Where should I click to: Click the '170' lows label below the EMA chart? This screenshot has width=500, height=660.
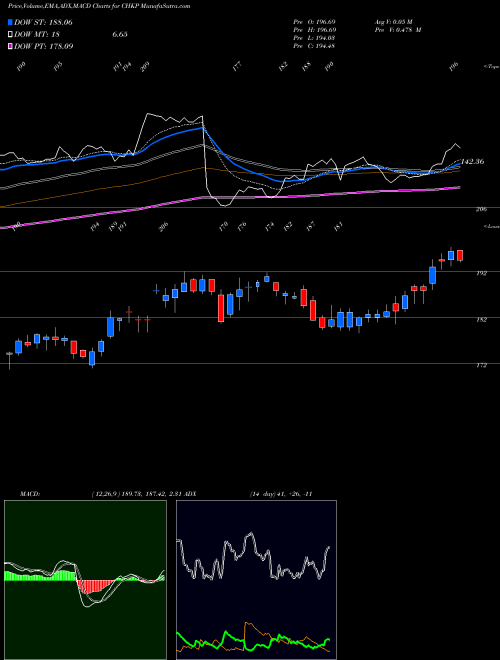[x=223, y=227]
